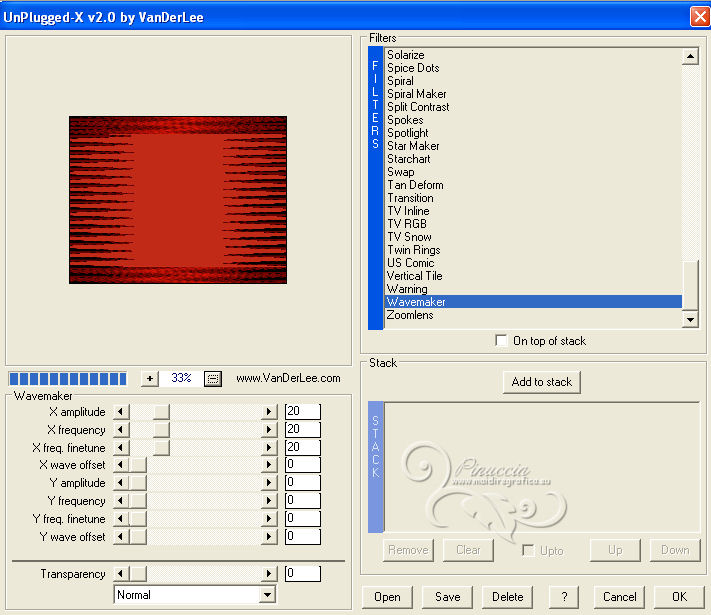
Task: Click right arrow of X freq. finetune slider
Action: [x=269, y=448]
